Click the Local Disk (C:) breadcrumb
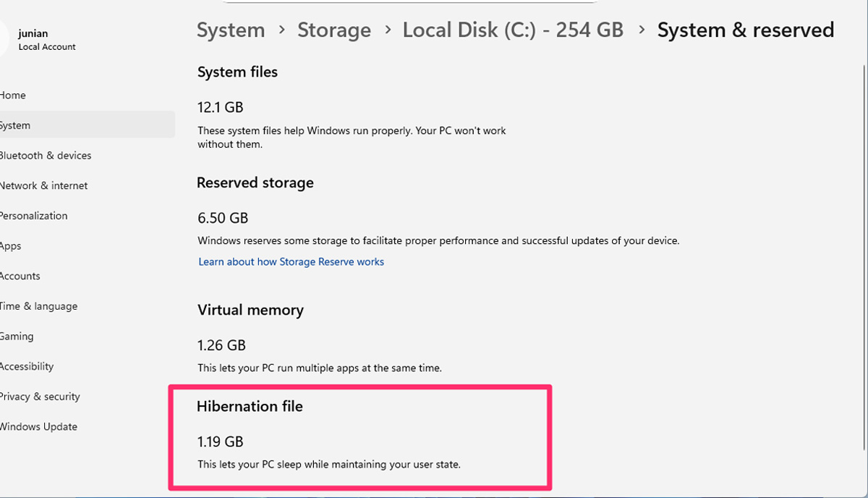 coord(512,30)
